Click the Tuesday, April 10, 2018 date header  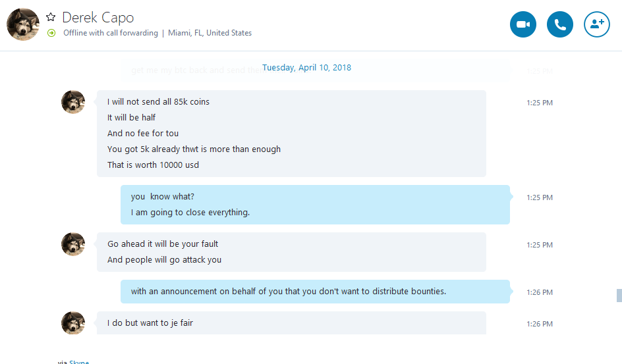[306, 67]
